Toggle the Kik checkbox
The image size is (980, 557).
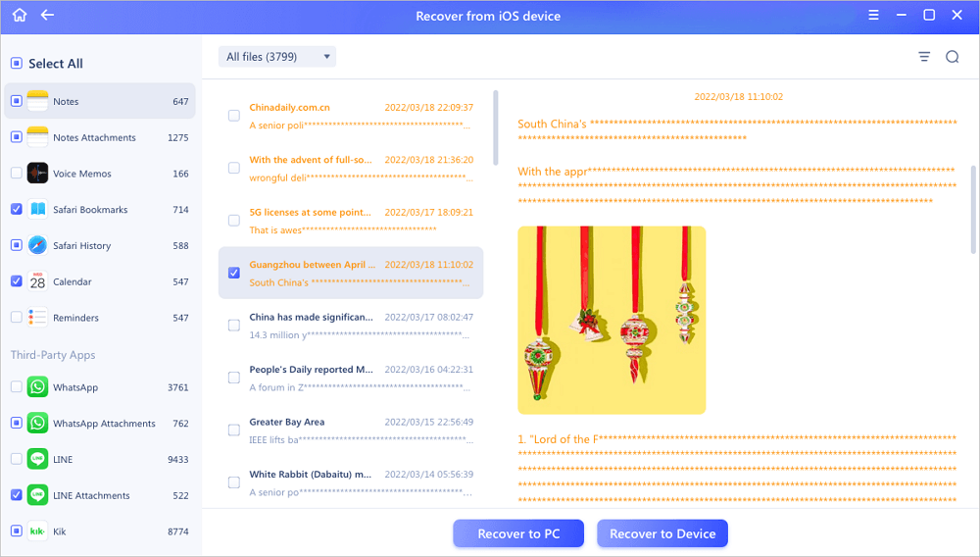(17, 531)
